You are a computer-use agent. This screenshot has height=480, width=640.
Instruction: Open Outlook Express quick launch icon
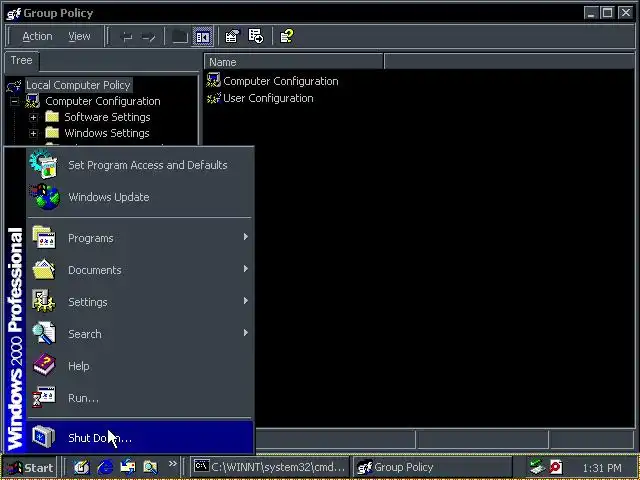pyautogui.click(x=128, y=467)
